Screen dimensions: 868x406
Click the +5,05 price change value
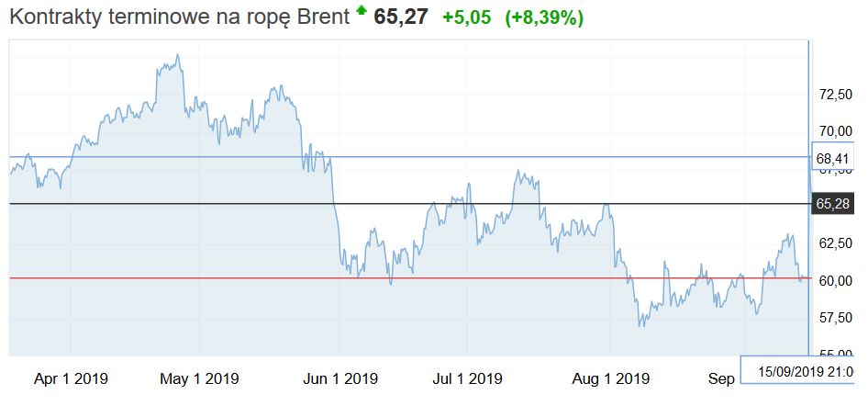(x=469, y=18)
